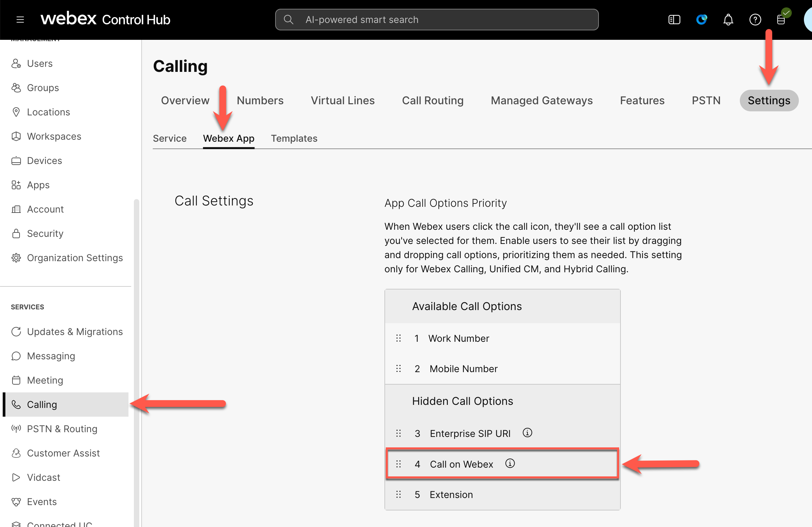Click inside the AI-powered smart search field
The width and height of the screenshot is (812, 527).
[x=437, y=20]
